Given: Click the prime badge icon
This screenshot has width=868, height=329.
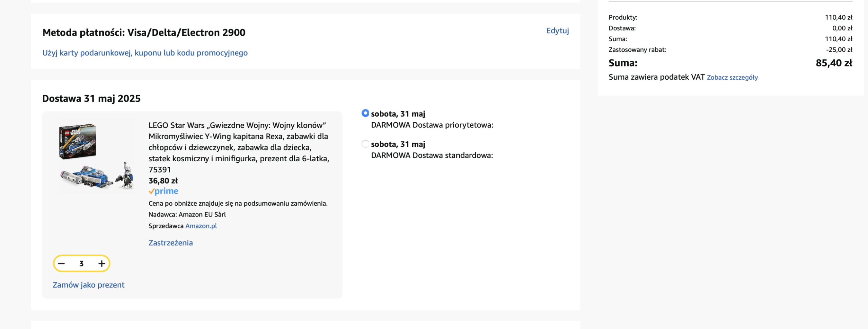Looking at the screenshot, I should [163, 191].
